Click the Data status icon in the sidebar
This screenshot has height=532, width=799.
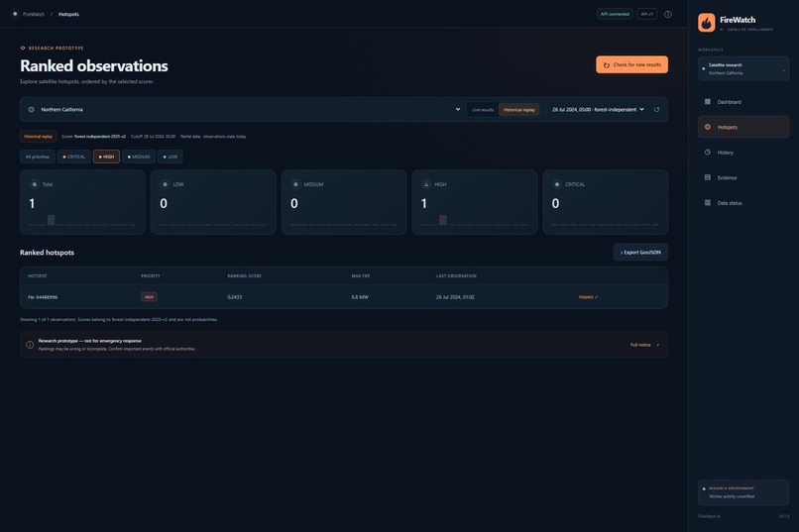click(707, 203)
